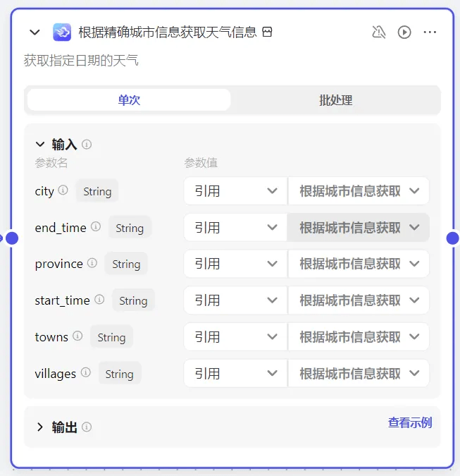This screenshot has height=476, width=460.
Task: Click the String type tag for towns
Action: (111, 337)
